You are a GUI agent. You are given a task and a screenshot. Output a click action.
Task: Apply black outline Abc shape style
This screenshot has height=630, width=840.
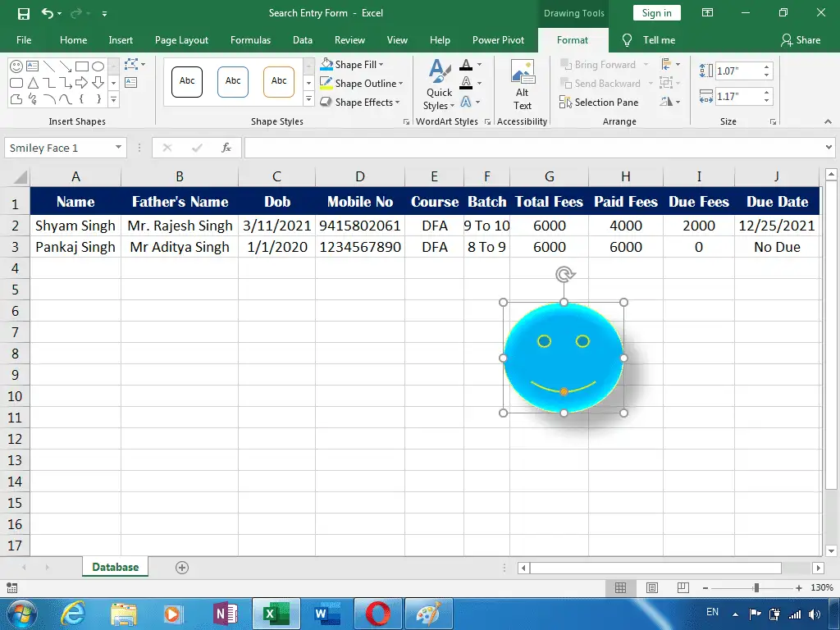click(x=187, y=82)
